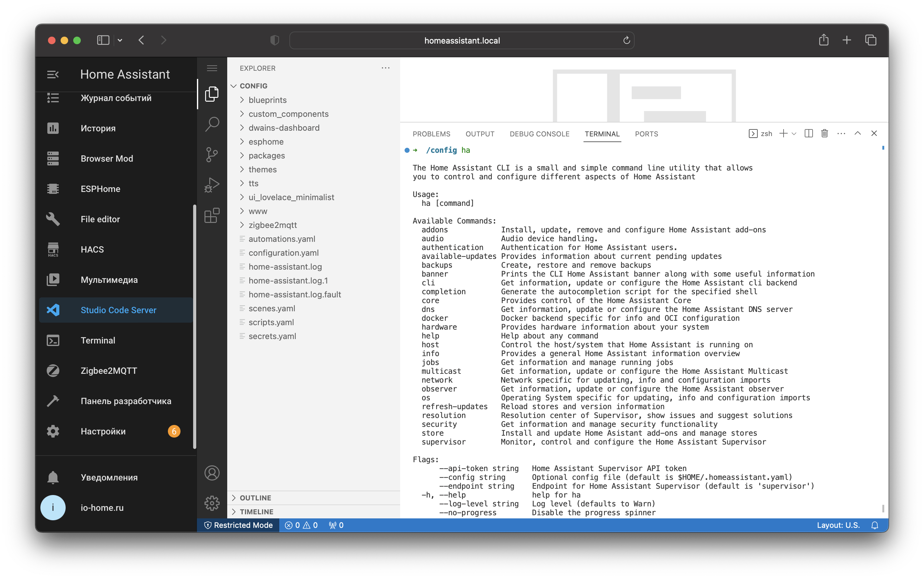The width and height of the screenshot is (924, 579).
Task: Open the Run and Debug view
Action: coord(212,185)
